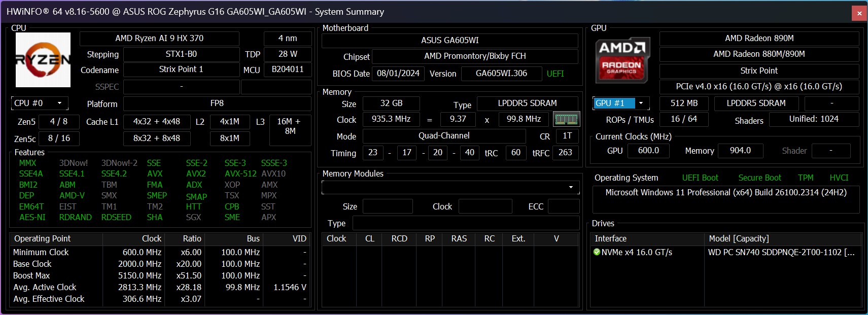Click the ASUS GA605WI motherboard name field

(450, 41)
